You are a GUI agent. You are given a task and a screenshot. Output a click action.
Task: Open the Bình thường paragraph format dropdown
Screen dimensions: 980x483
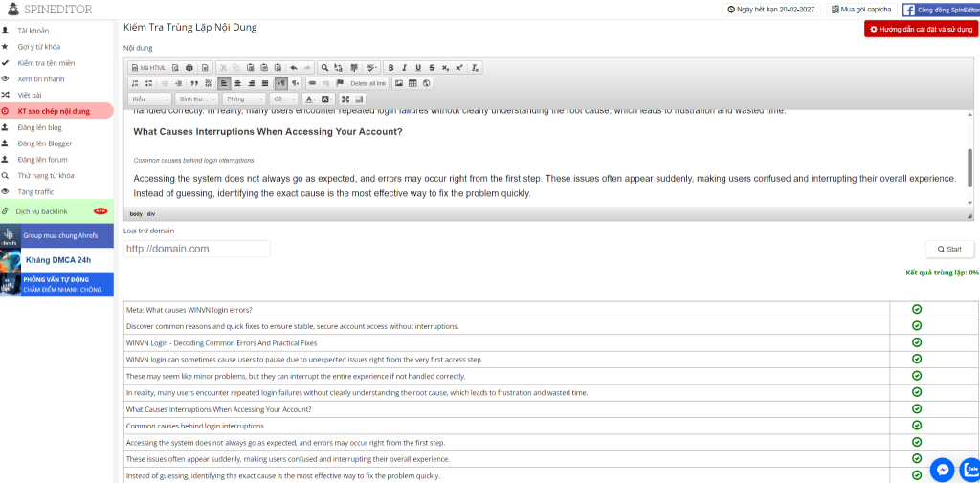(x=197, y=99)
